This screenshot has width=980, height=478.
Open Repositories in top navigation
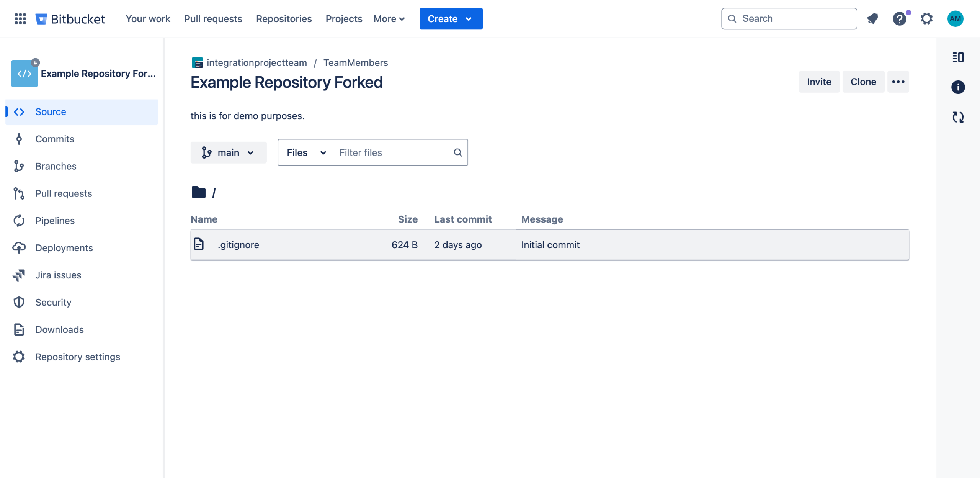pos(284,19)
